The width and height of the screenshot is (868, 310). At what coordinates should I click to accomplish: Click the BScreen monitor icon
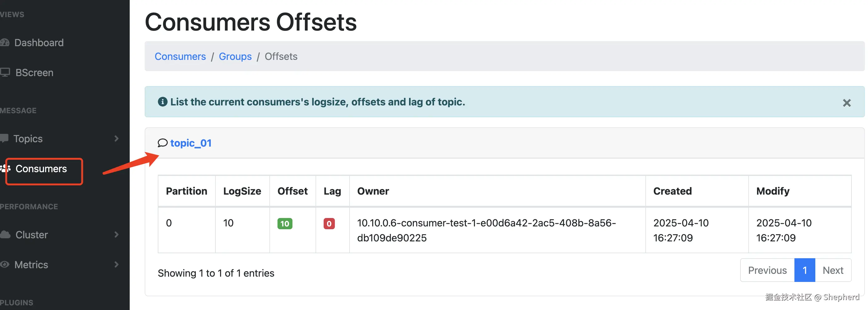click(5, 72)
